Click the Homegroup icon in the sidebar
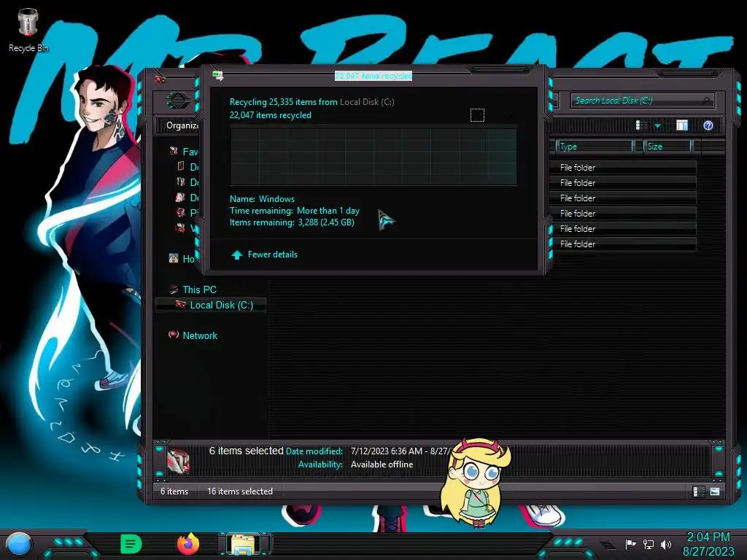This screenshot has height=560, width=747. coord(174,259)
